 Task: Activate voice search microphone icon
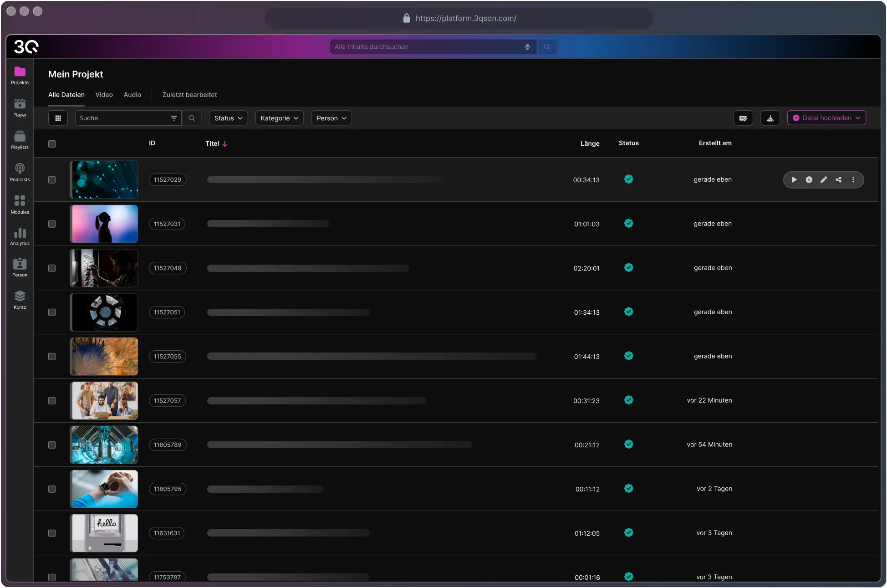(527, 47)
